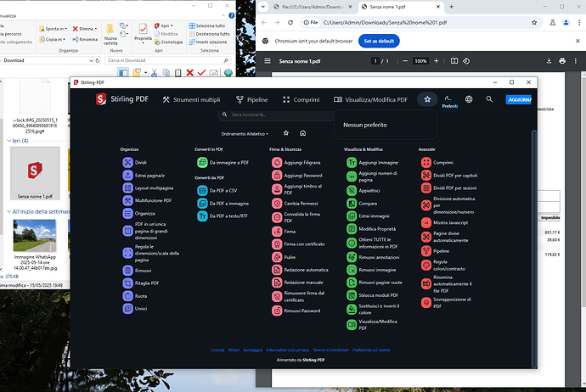This screenshot has width=586, height=392.
Task: Click the AGGIORNA update button
Action: (x=519, y=99)
